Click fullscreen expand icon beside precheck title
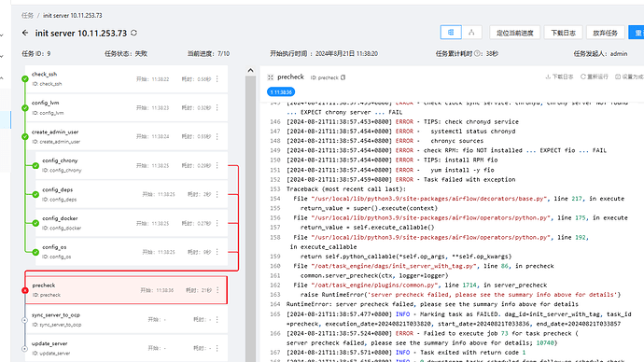Viewport: 644px width, 362px height. (x=271, y=77)
